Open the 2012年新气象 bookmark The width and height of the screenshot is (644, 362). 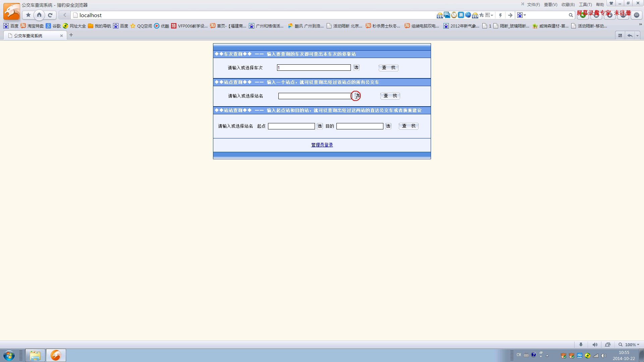coord(462,26)
